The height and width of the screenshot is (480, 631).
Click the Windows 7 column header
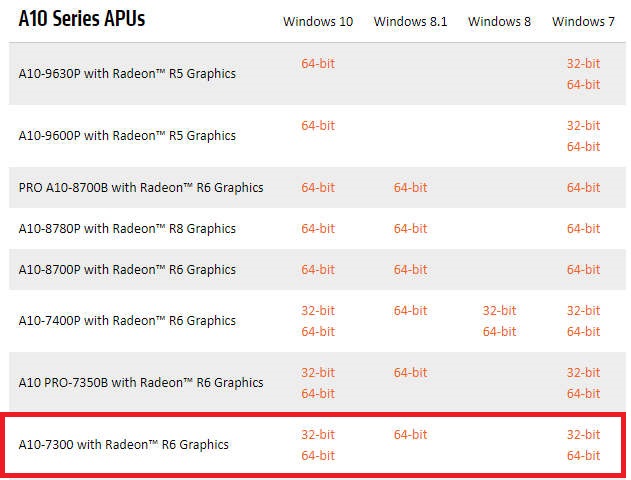pyautogui.click(x=583, y=21)
